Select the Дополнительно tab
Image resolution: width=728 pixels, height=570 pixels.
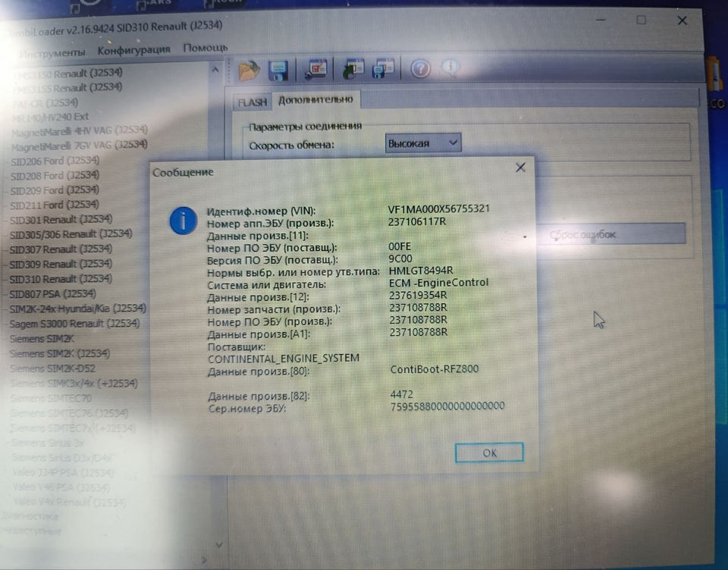[x=315, y=100]
